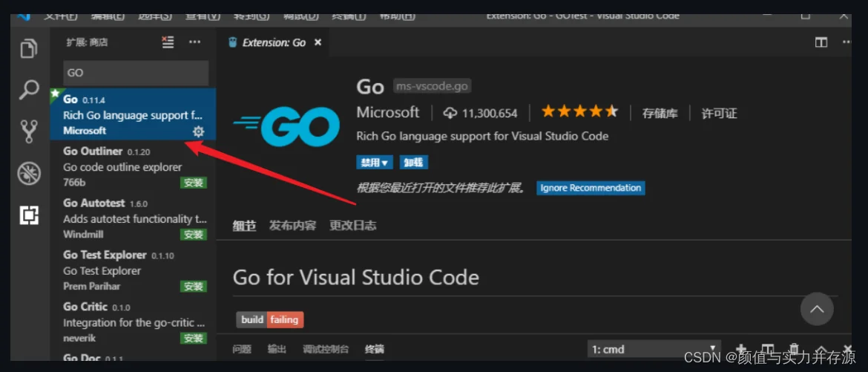Select the Go Critic extension entry
Viewport: 868px width, 372px height.
[133, 322]
